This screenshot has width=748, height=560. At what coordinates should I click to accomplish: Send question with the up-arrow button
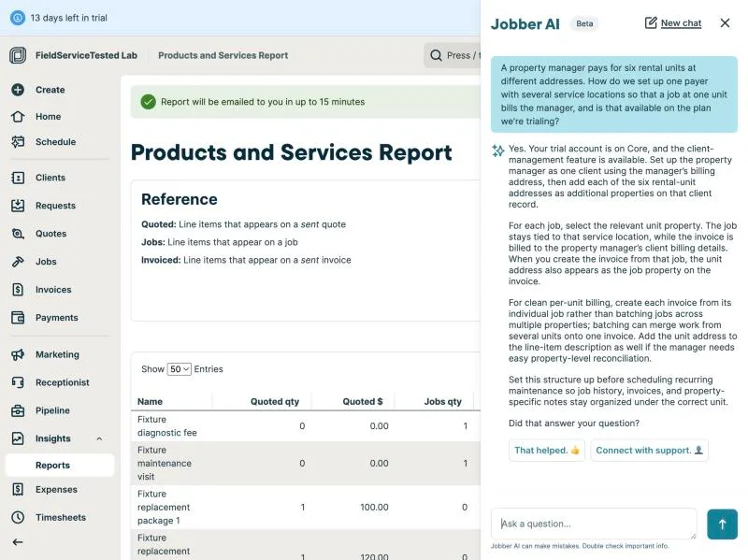click(x=722, y=524)
